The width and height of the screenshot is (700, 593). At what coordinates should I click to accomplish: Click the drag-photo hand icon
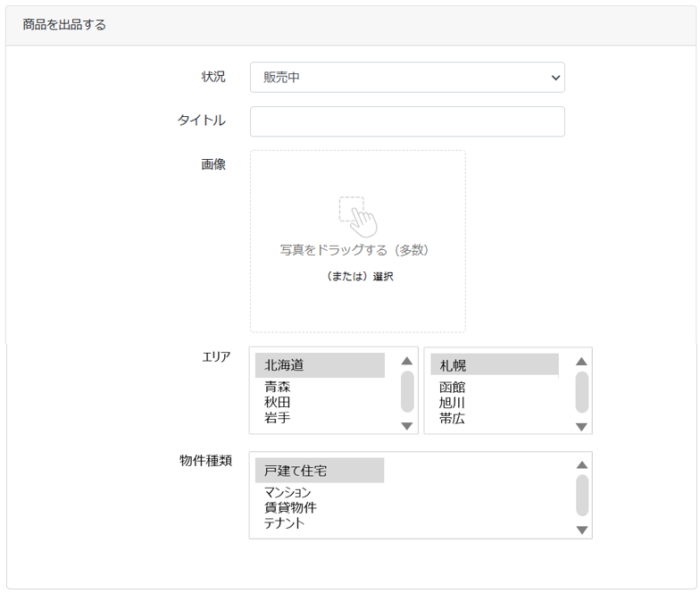point(358,215)
